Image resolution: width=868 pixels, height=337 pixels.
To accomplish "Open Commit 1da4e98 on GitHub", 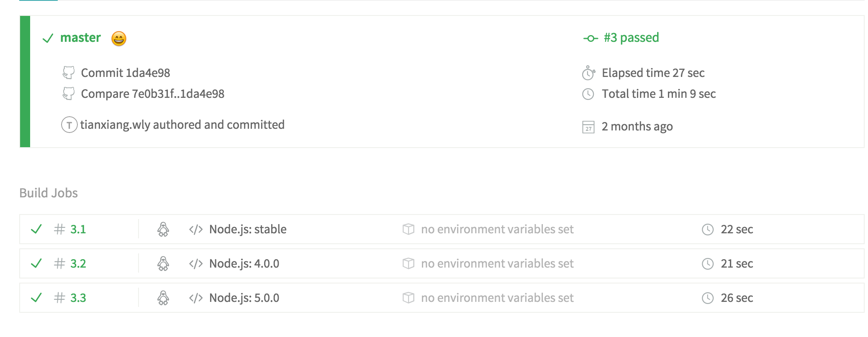I will [125, 73].
